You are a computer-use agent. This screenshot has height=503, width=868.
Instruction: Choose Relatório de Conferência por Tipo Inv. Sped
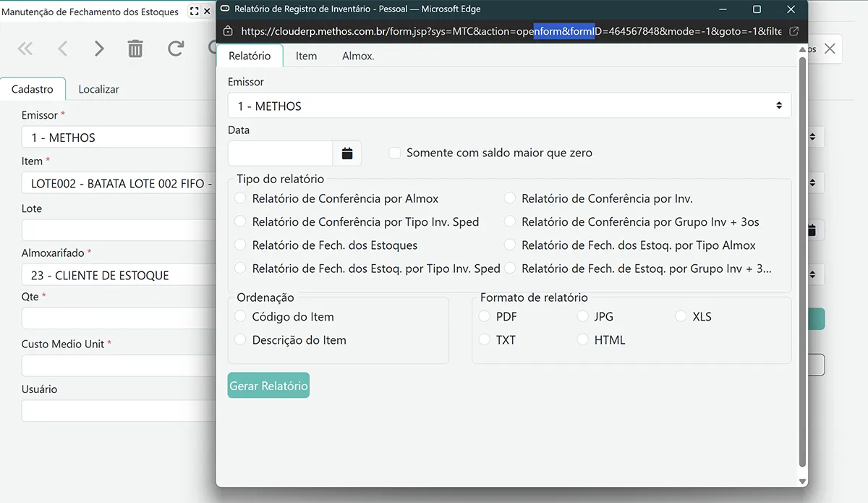point(240,221)
